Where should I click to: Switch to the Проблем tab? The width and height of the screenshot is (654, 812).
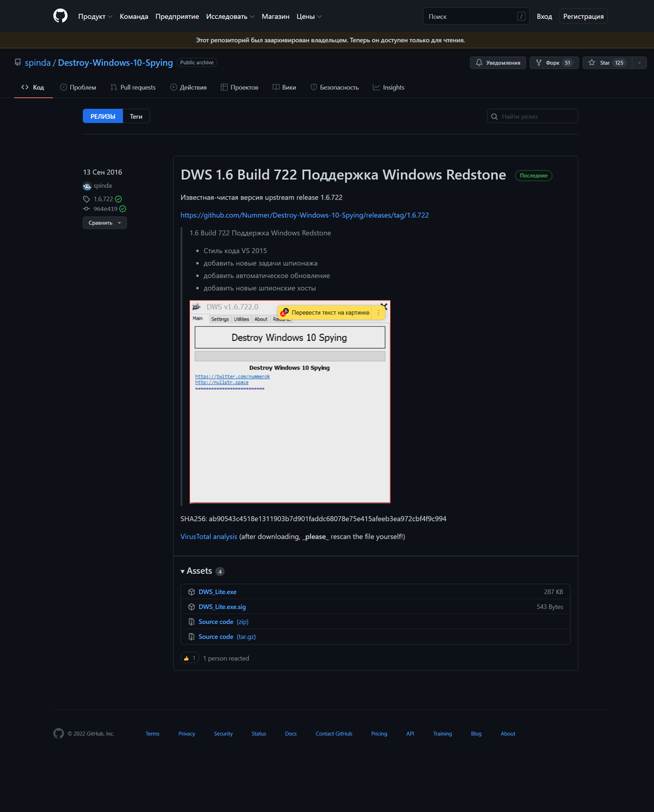tap(78, 87)
